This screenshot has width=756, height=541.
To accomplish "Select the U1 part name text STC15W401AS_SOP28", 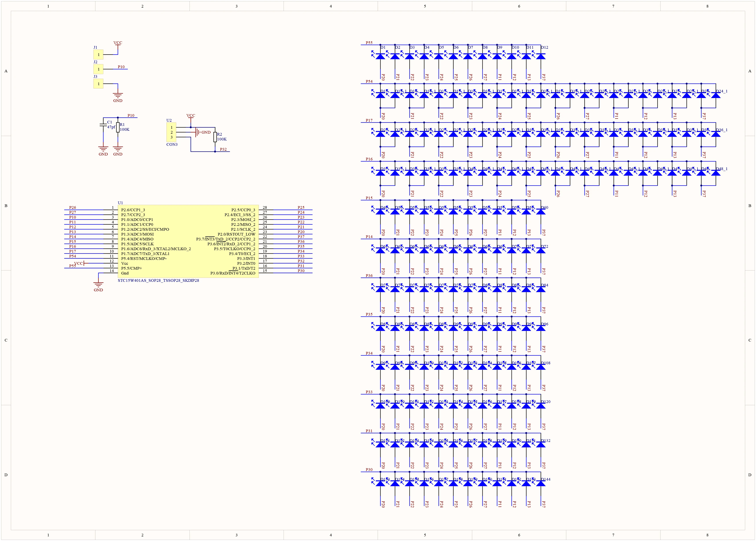I will (x=158, y=280).
